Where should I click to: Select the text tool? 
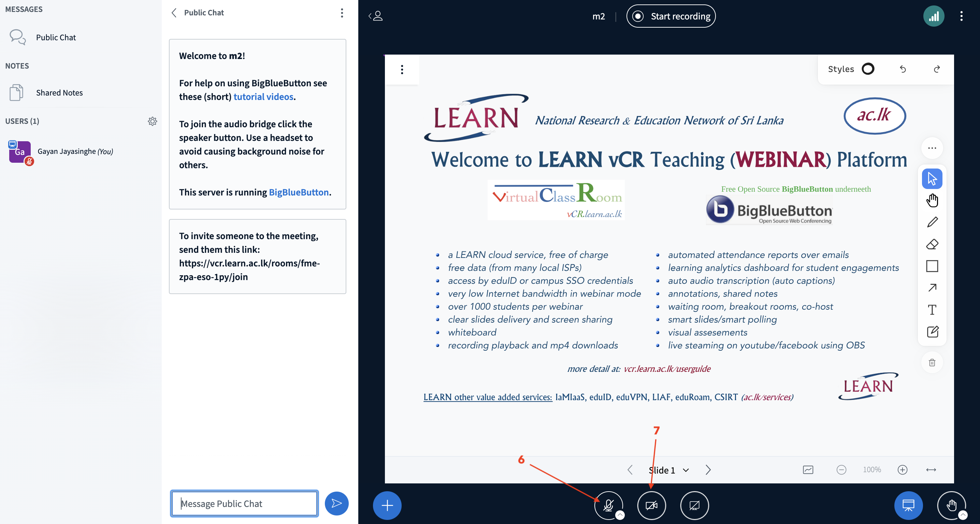tap(932, 310)
